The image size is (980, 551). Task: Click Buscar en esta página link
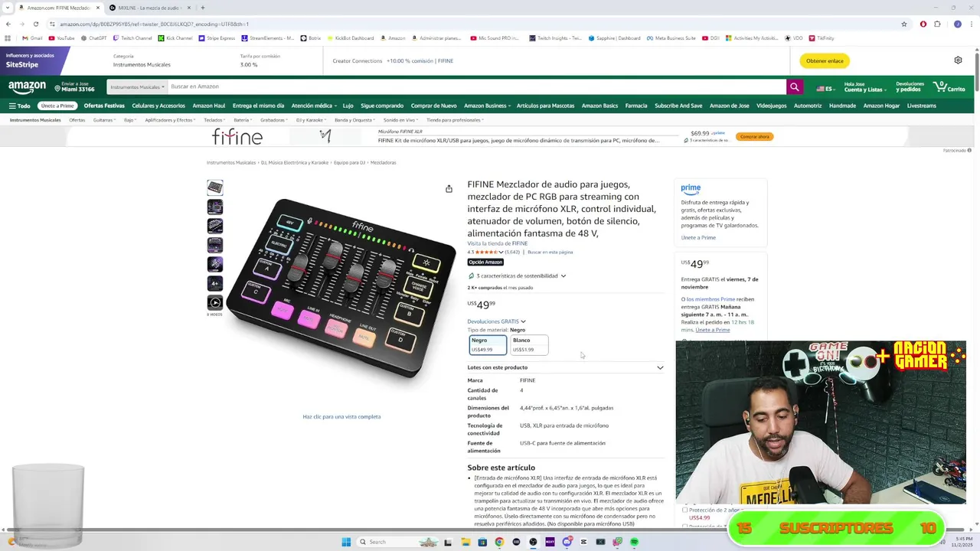pos(550,252)
